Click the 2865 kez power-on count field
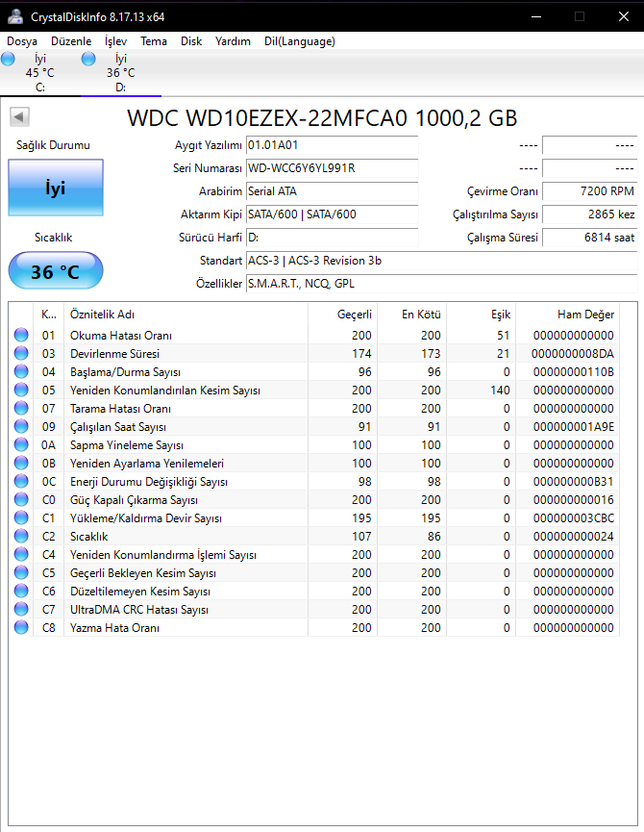 pyautogui.click(x=589, y=214)
